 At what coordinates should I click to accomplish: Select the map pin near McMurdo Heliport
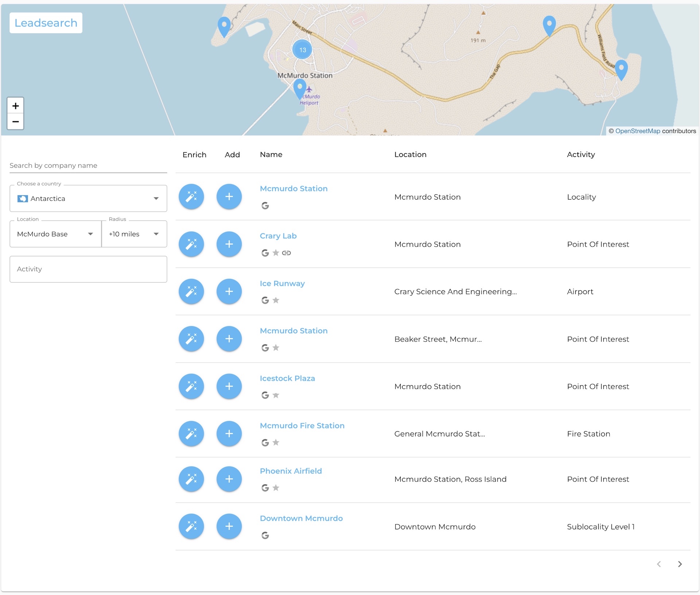[300, 89]
